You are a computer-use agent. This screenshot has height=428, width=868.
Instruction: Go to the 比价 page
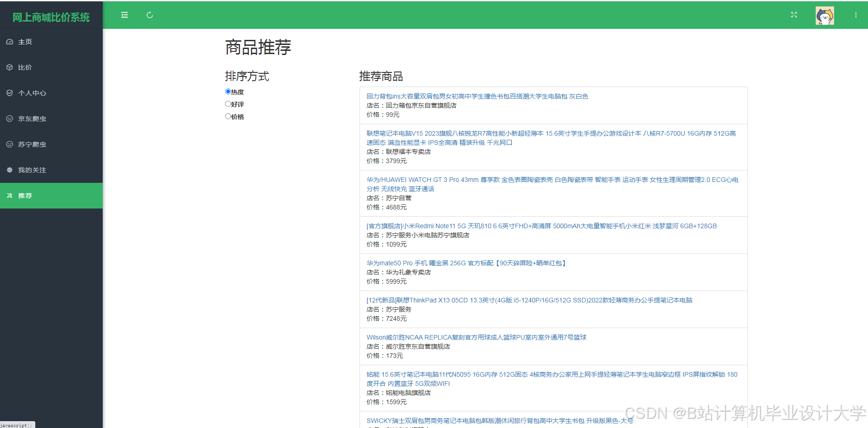(51, 67)
